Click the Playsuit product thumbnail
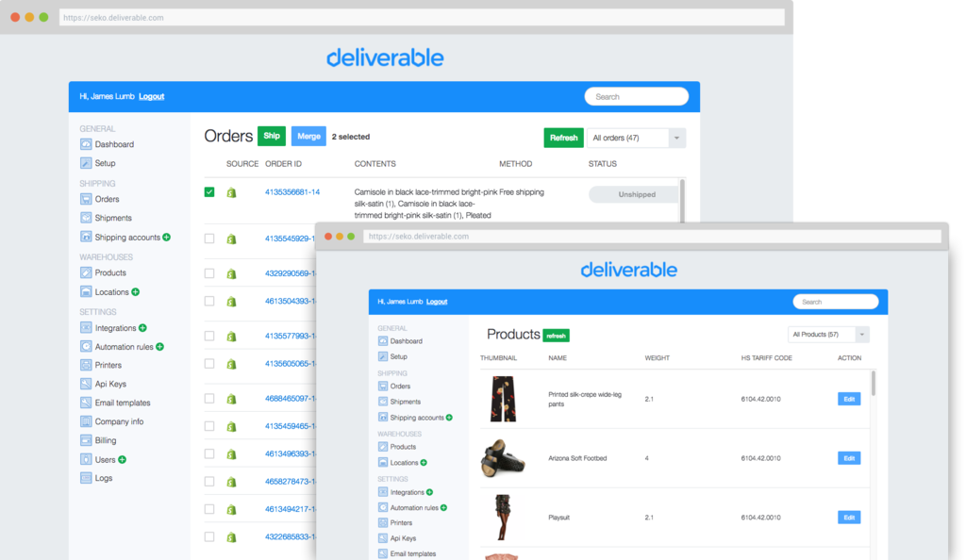This screenshot has width=966, height=560. (x=503, y=517)
